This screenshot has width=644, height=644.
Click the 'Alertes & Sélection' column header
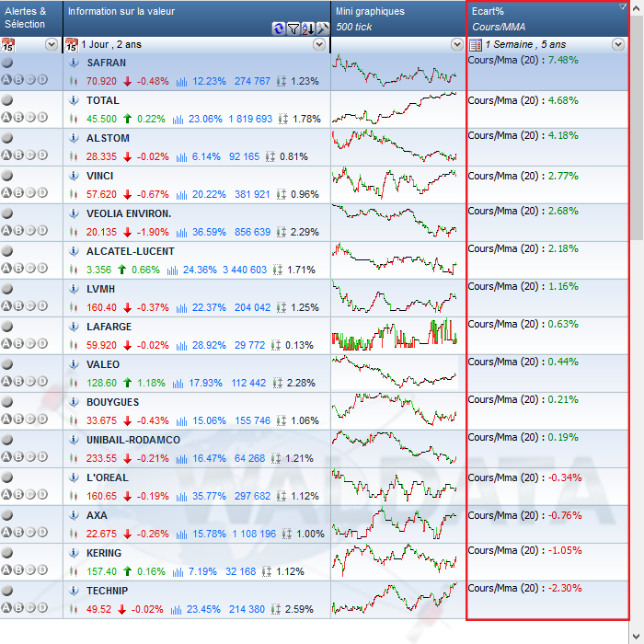[x=31, y=18]
